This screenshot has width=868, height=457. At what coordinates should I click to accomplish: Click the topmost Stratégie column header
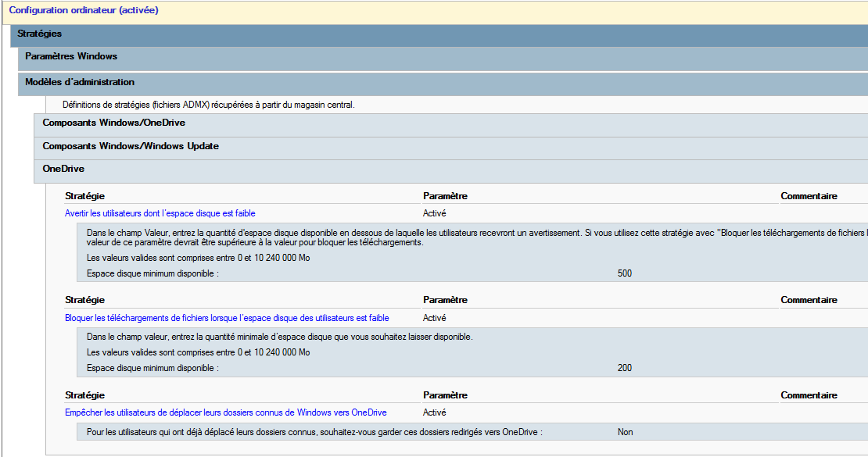point(84,196)
